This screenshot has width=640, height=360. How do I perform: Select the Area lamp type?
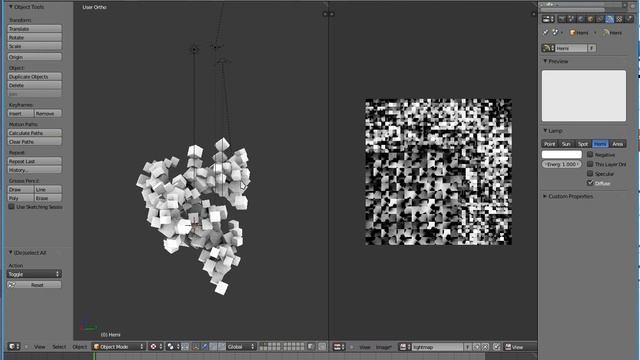[618, 144]
